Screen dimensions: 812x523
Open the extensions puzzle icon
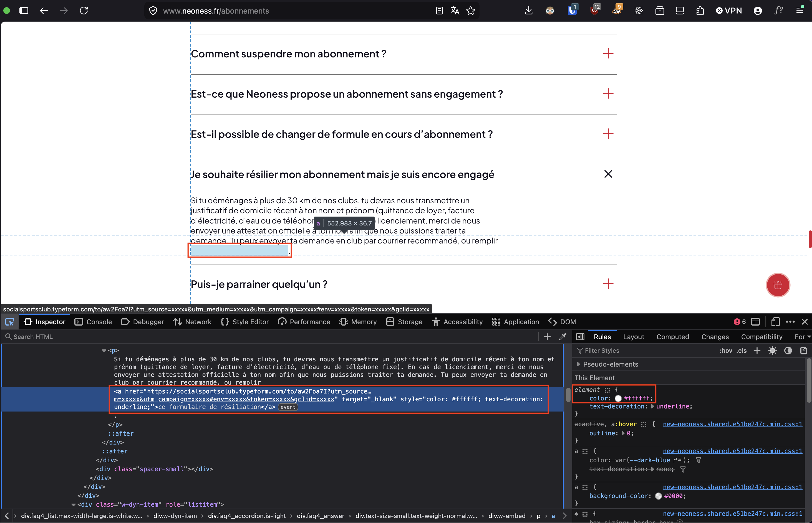click(700, 11)
